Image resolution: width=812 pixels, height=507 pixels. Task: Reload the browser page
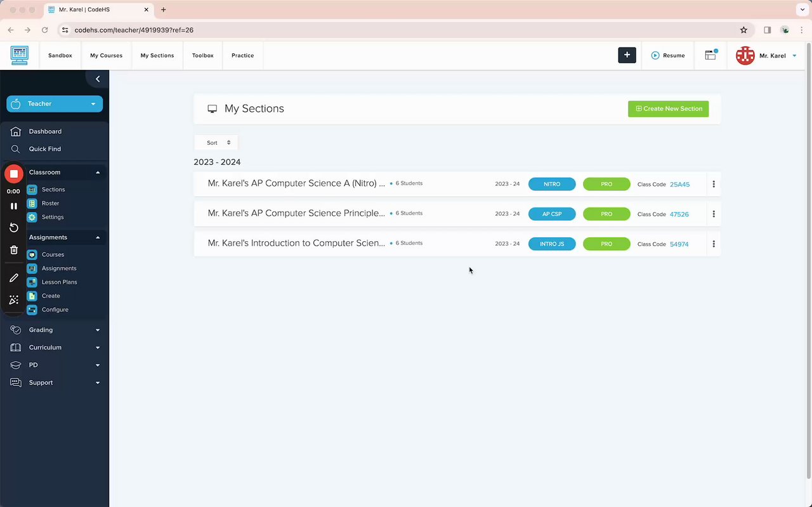pos(44,30)
